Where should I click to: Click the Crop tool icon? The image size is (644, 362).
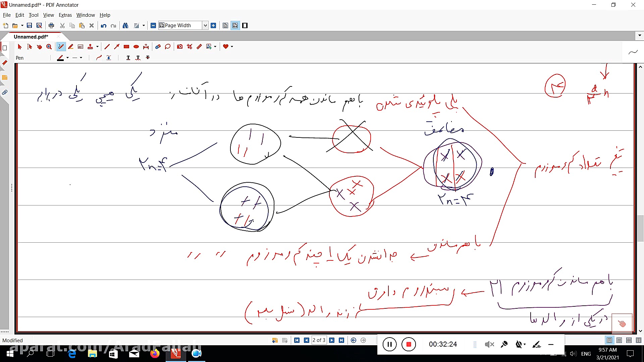[190, 47]
